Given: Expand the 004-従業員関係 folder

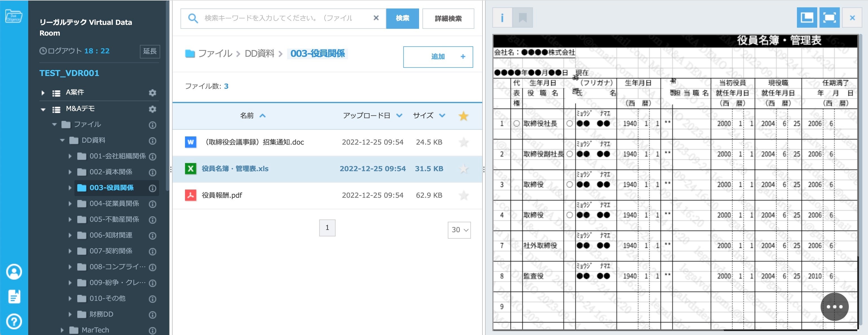Looking at the screenshot, I should coord(70,204).
